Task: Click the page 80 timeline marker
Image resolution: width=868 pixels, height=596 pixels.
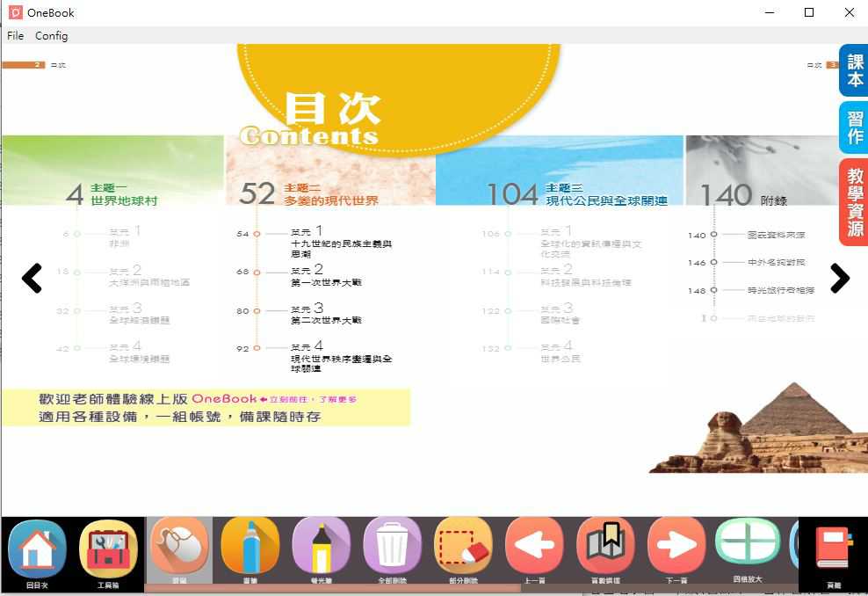Action: pos(257,310)
